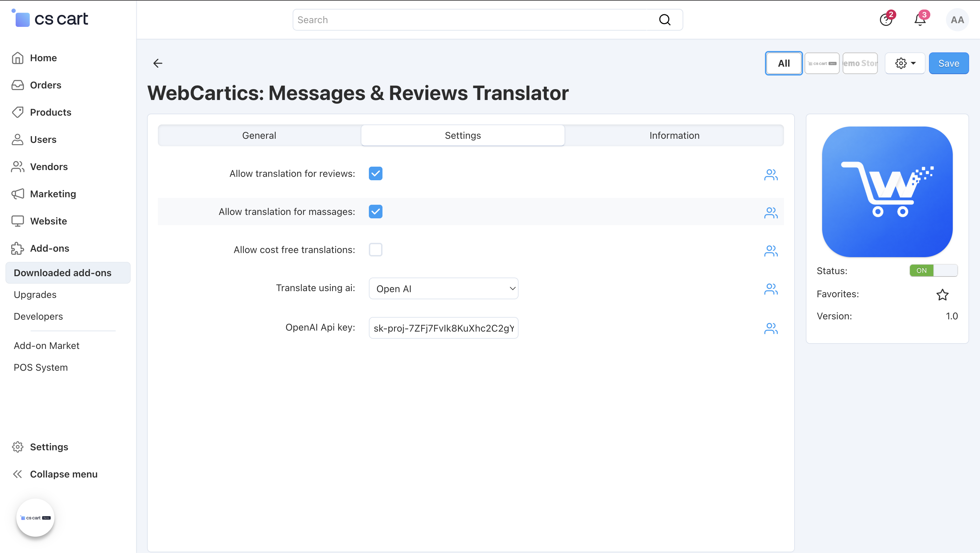Click the Settings gear sidebar icon
This screenshot has height=553, width=980.
pyautogui.click(x=17, y=447)
